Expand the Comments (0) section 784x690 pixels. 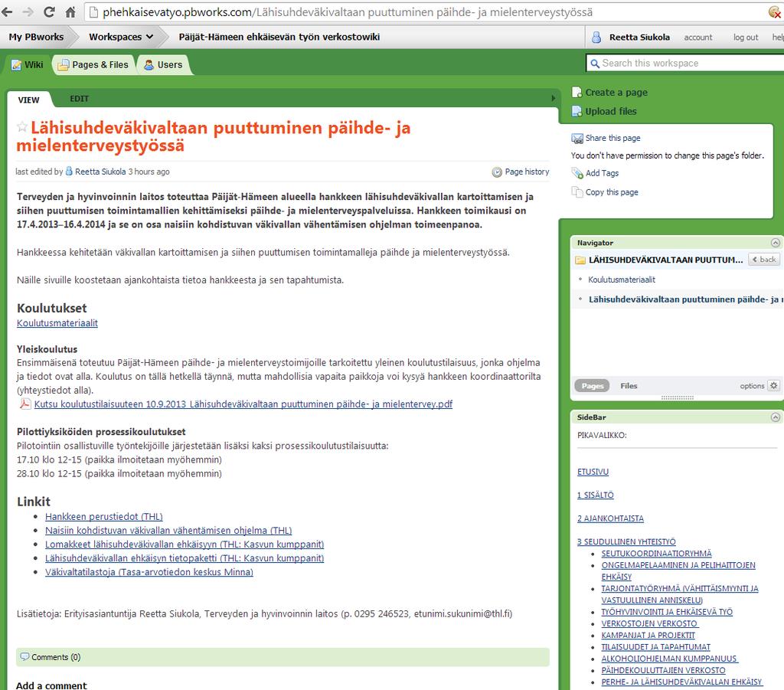click(x=283, y=657)
